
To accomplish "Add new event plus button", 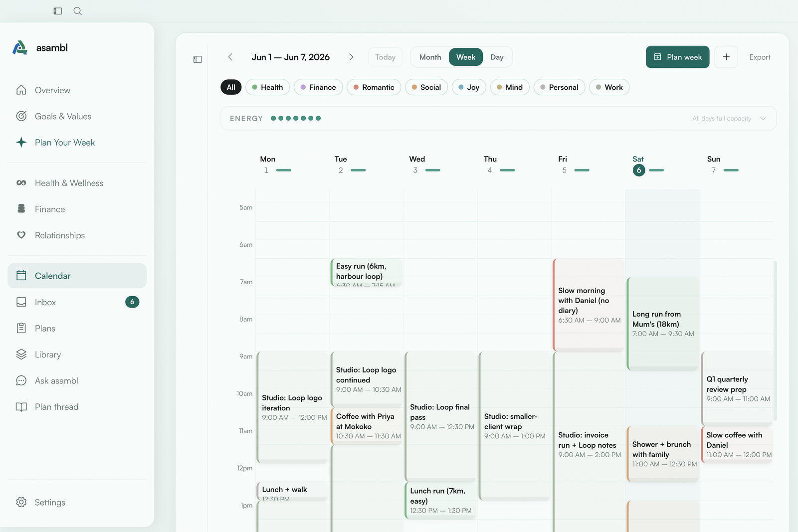I will point(726,57).
